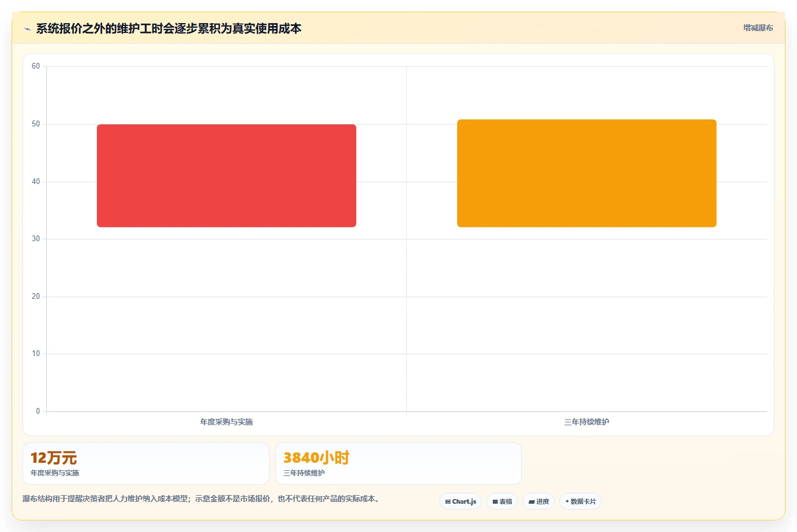Screen dimensions: 797x532
Task: Click the y-axis value 50
Action: click(x=36, y=124)
